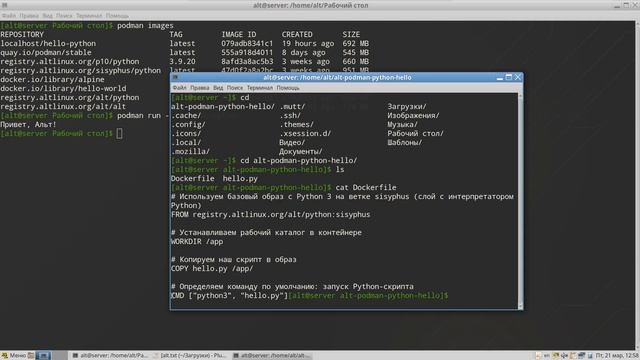
Task: Click the back window title /home/alt/Рабочий стол
Action: 311,5
